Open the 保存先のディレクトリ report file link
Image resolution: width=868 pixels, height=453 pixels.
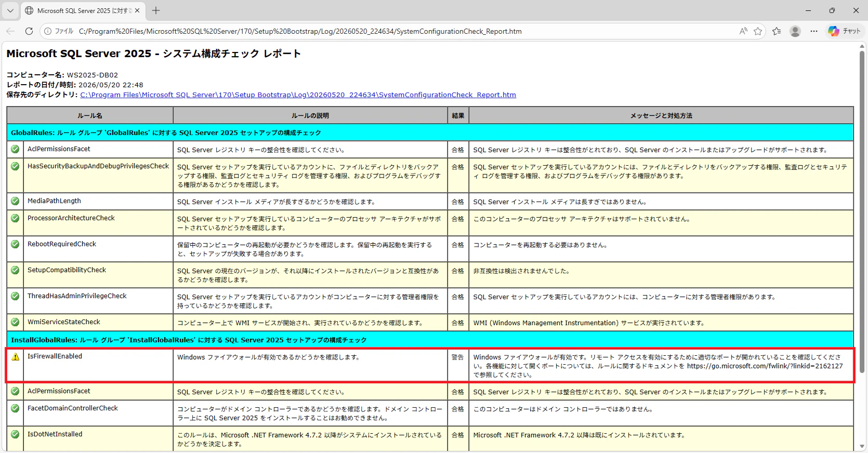(x=298, y=95)
